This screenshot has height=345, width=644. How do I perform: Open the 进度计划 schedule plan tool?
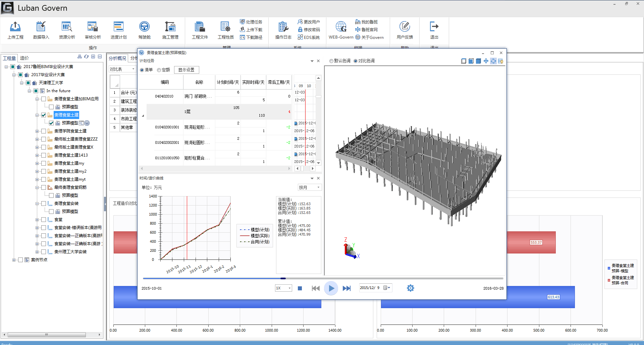click(x=118, y=30)
